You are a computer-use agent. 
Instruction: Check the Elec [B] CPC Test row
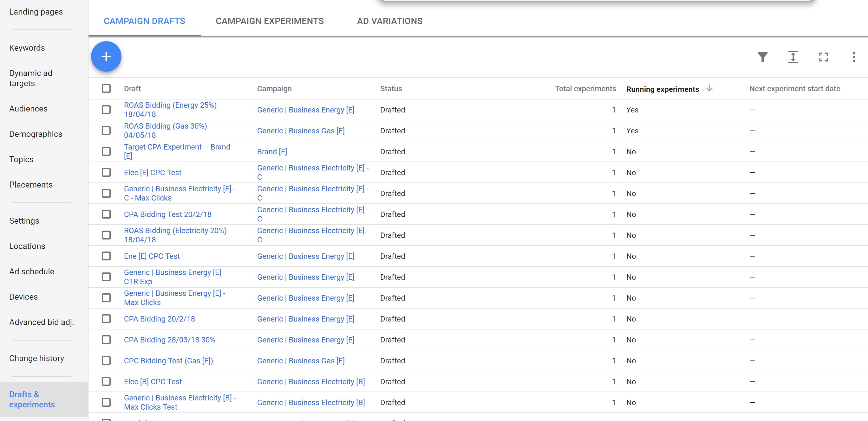[x=106, y=381]
